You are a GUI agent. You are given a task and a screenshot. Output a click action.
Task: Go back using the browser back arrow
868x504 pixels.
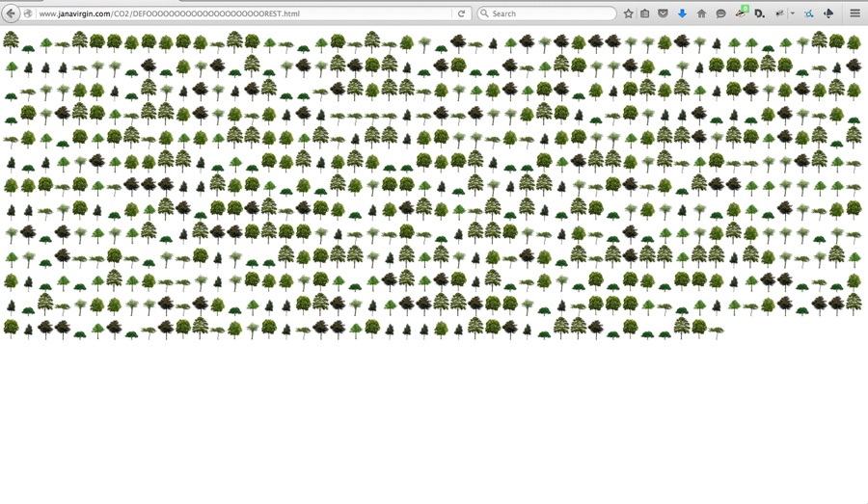(11, 13)
